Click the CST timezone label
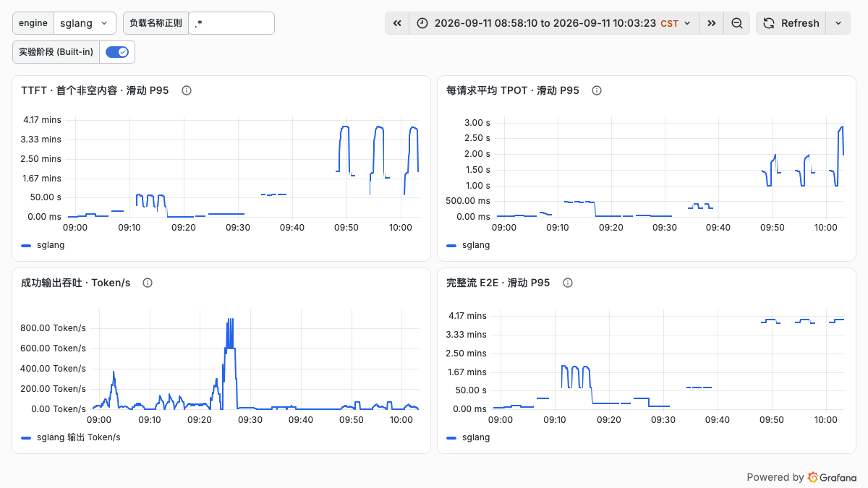Viewport: 868px width, 488px height. point(670,23)
